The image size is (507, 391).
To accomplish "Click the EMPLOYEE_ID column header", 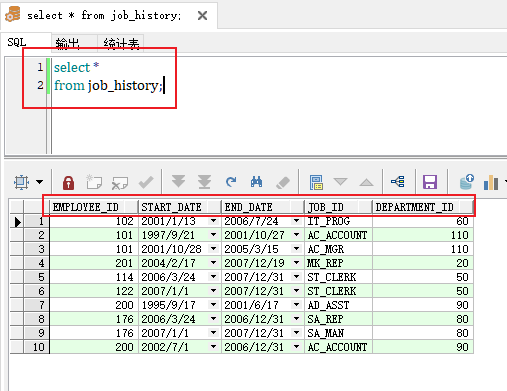I will coord(94,207).
